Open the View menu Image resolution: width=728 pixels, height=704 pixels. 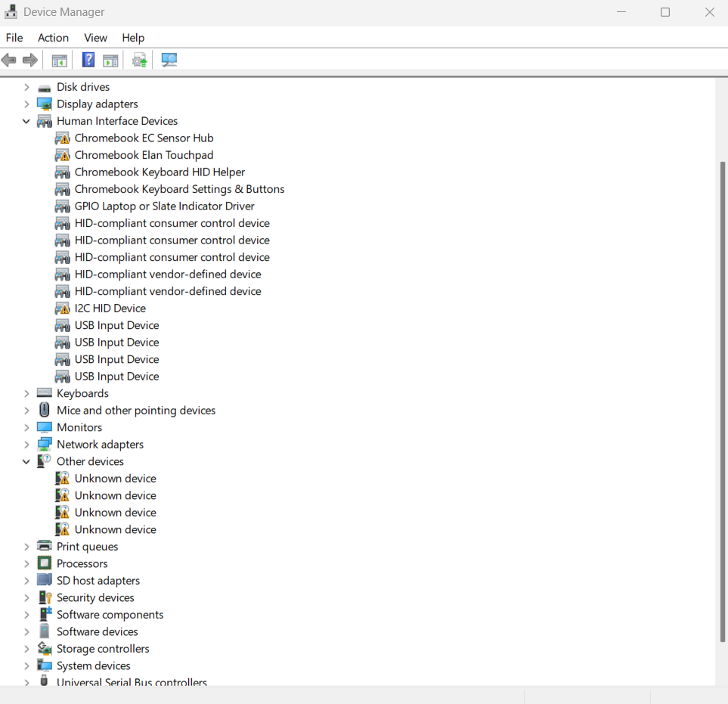pos(95,38)
